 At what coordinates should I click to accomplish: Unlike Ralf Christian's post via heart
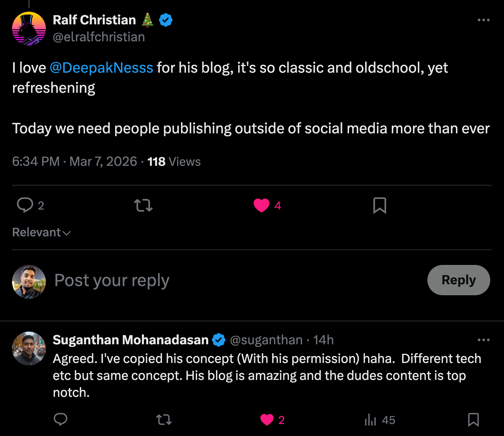[x=262, y=205]
